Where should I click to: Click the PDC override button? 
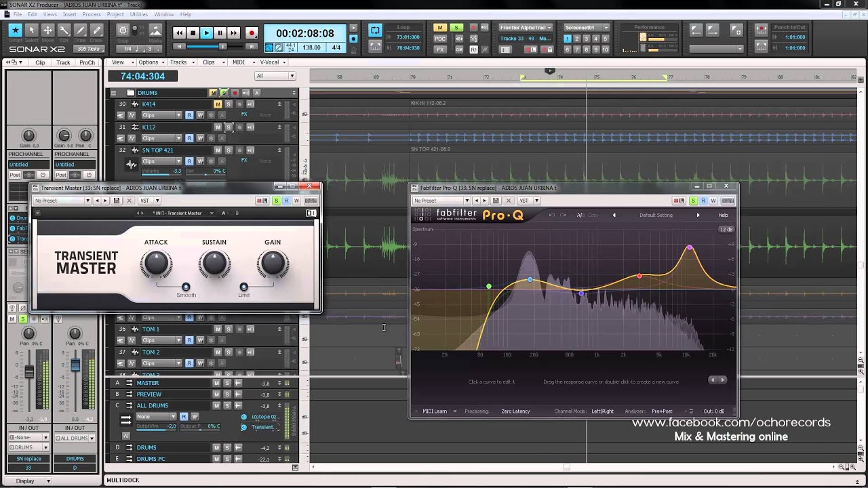pyautogui.click(x=440, y=39)
